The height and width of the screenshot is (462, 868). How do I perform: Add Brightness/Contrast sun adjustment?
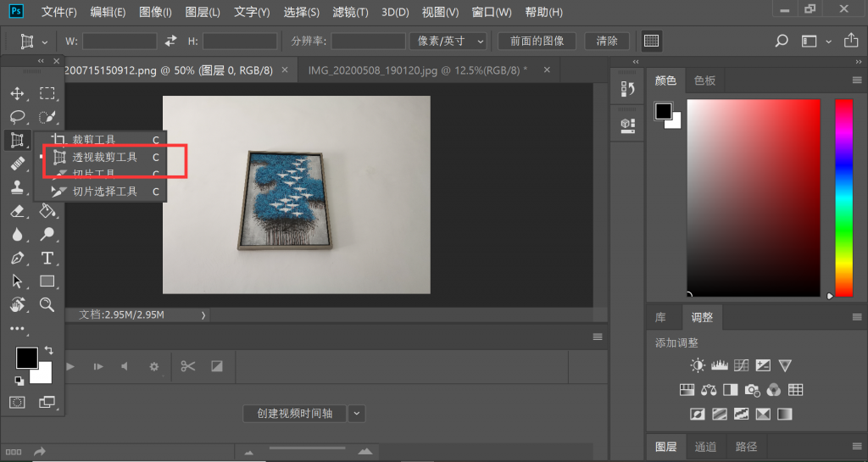698,365
